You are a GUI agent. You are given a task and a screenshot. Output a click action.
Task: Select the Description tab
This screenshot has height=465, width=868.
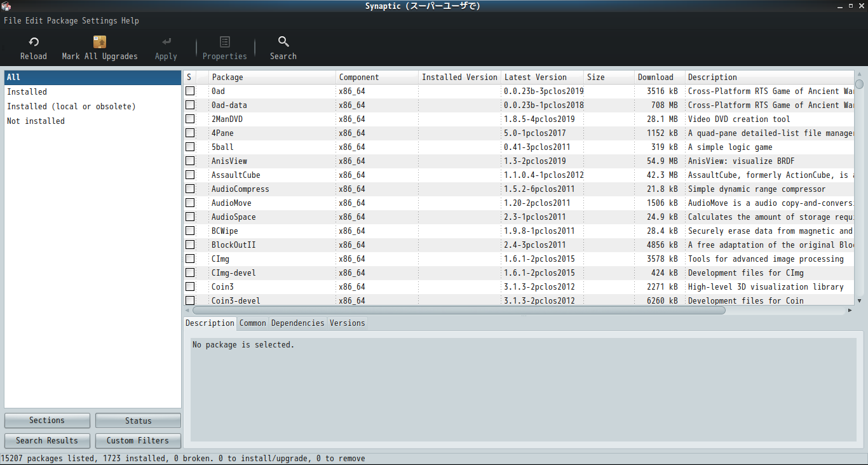[210, 323]
